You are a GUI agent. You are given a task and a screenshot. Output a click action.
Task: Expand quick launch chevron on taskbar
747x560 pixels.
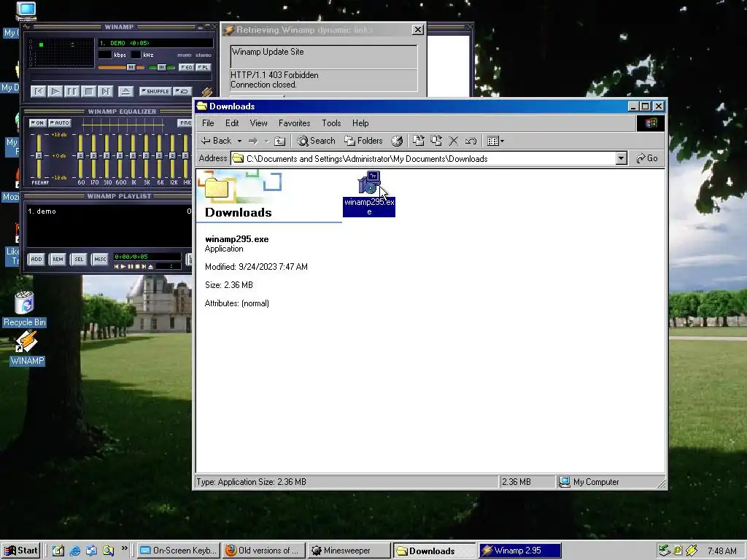[124, 548]
